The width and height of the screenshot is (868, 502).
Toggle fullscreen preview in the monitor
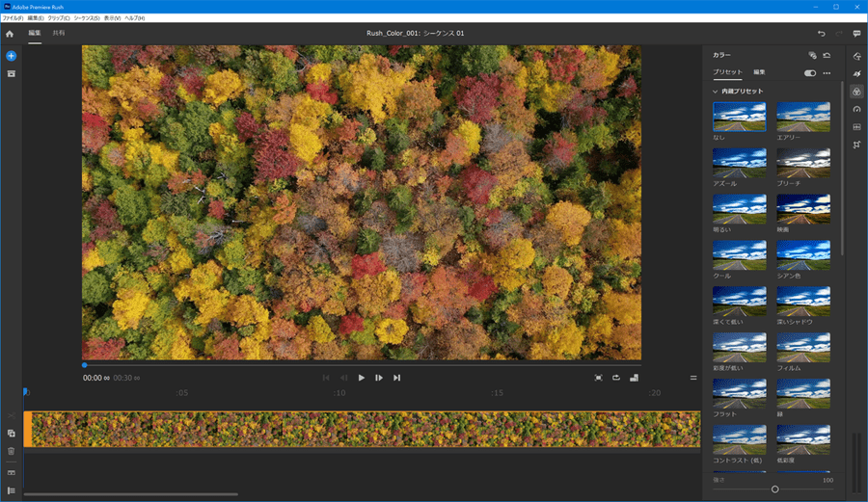[x=598, y=378]
